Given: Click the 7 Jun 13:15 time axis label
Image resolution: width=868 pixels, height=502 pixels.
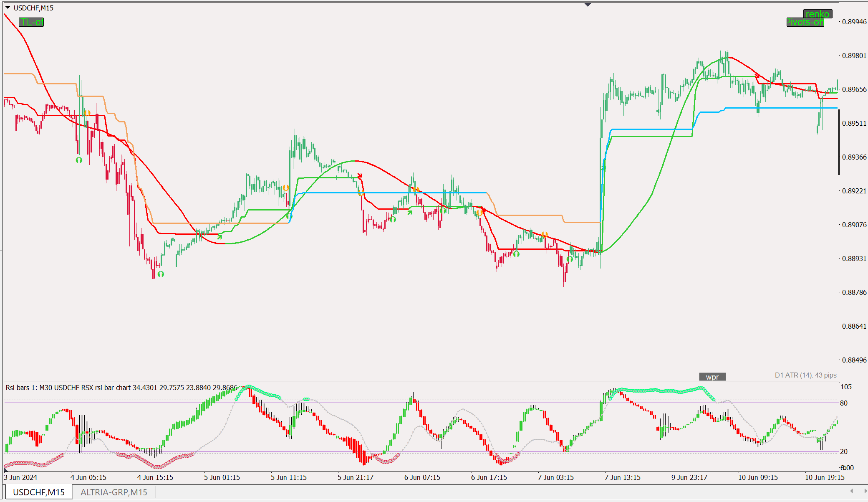Looking at the screenshot, I should (622, 477).
